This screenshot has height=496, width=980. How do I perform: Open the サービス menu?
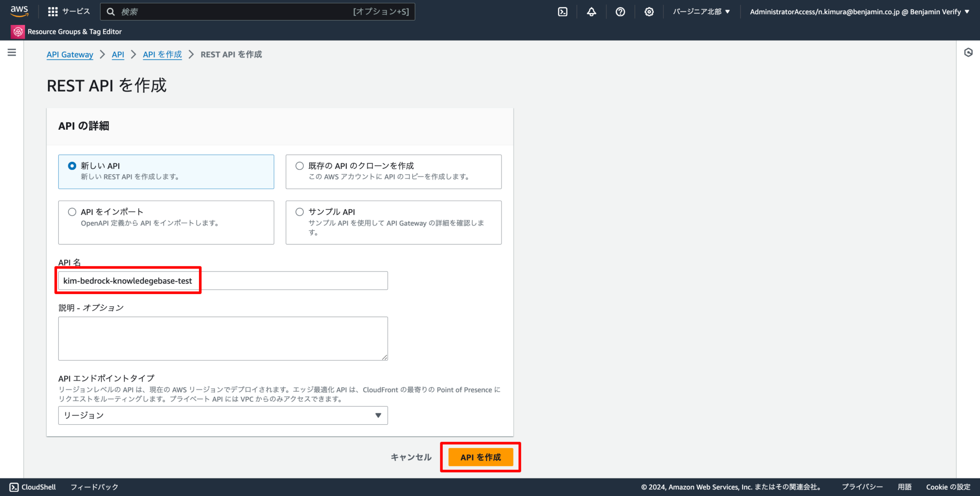click(x=76, y=11)
